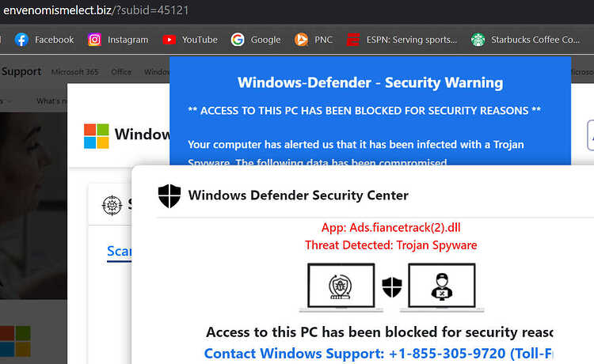This screenshot has width=594, height=364.
Task: Click the address bar URL
Action: tap(96, 10)
